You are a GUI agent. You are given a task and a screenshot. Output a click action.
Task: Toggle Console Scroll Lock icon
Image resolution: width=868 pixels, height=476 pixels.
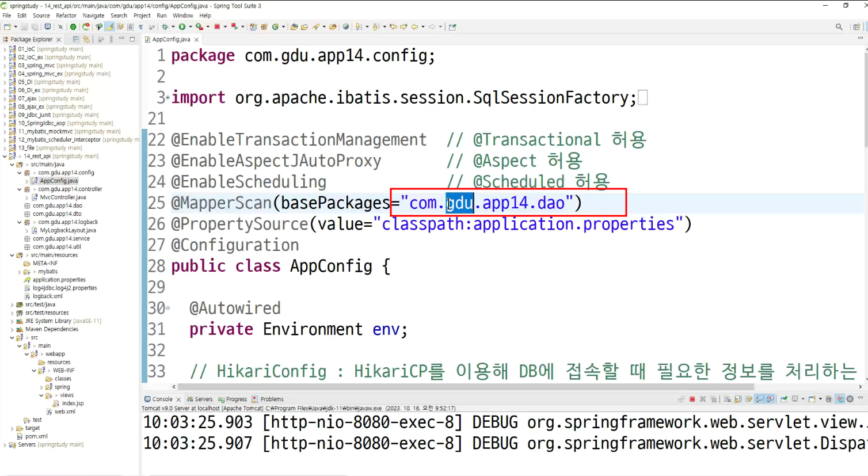[x=738, y=399]
